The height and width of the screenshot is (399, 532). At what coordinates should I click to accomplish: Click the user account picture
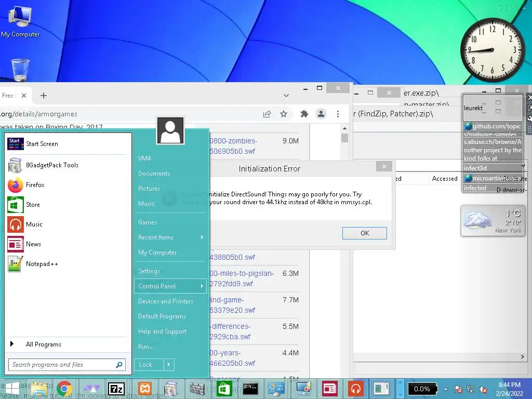coord(170,130)
